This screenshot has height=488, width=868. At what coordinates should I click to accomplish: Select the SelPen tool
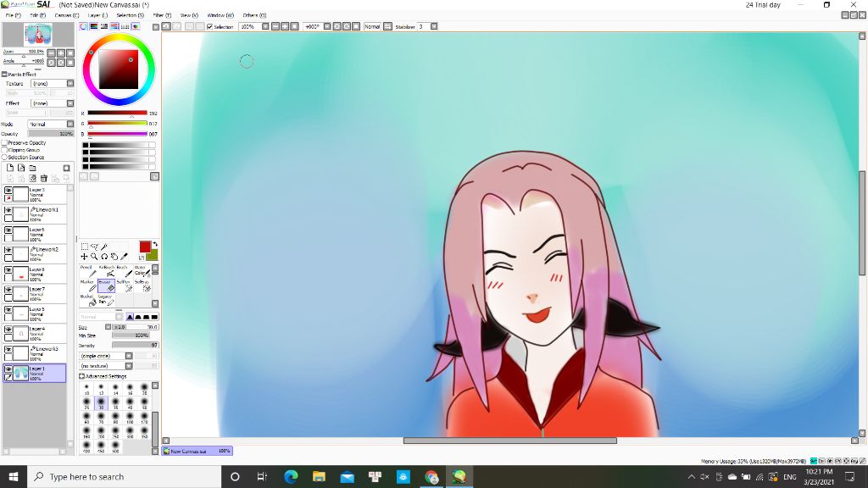coord(124,285)
